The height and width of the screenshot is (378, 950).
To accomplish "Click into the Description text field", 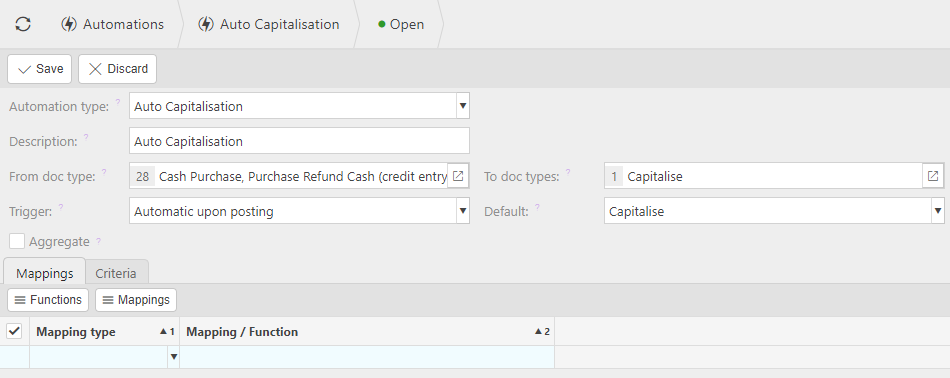I will pyautogui.click(x=299, y=141).
